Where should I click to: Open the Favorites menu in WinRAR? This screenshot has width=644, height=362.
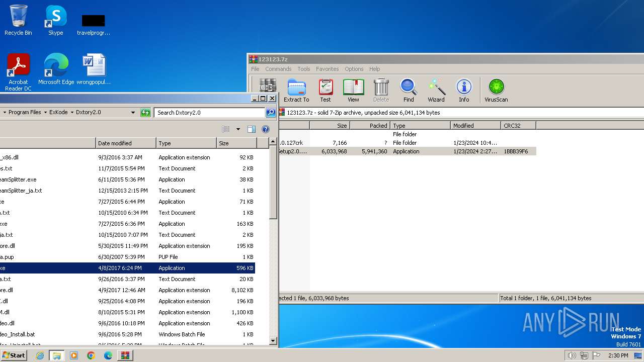pyautogui.click(x=327, y=69)
